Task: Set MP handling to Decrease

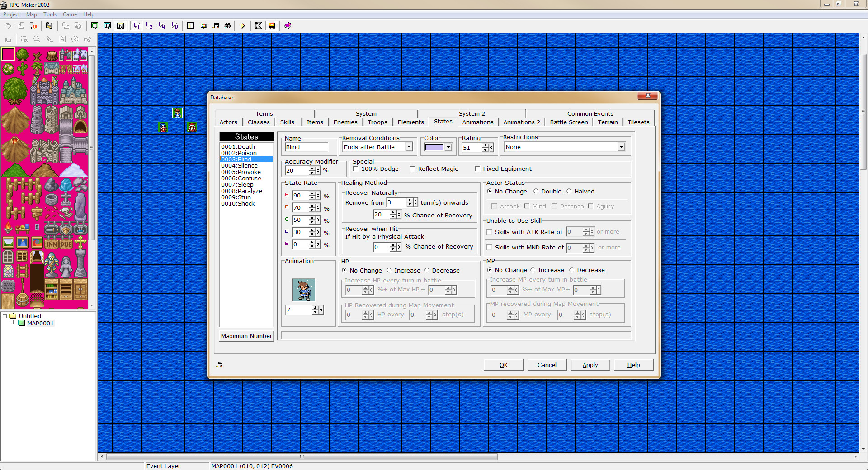Action: tap(571, 270)
